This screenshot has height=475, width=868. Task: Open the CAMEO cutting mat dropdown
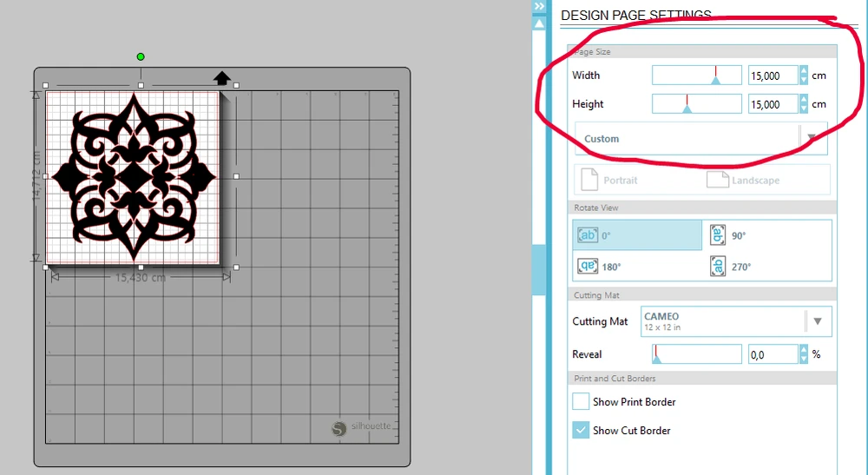tap(736, 321)
